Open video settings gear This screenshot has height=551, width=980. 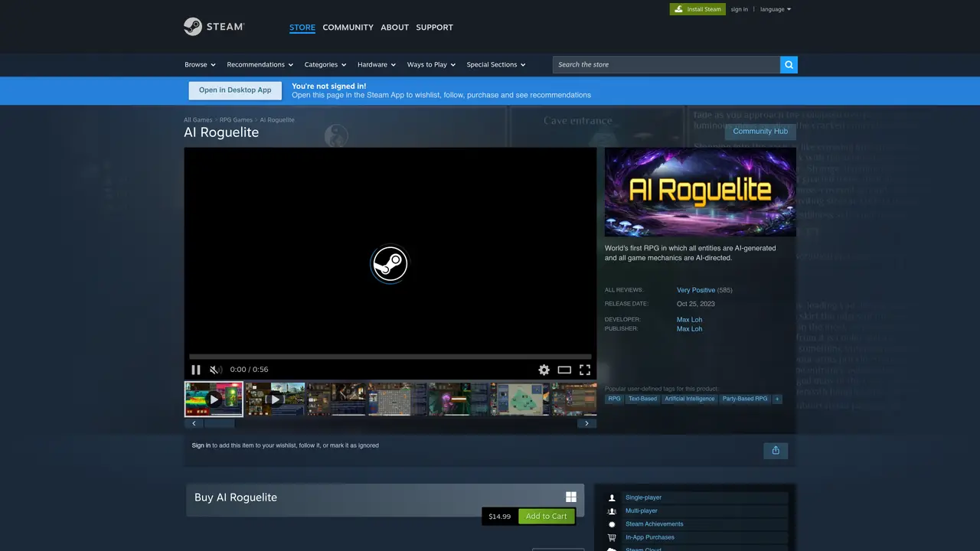pos(544,370)
